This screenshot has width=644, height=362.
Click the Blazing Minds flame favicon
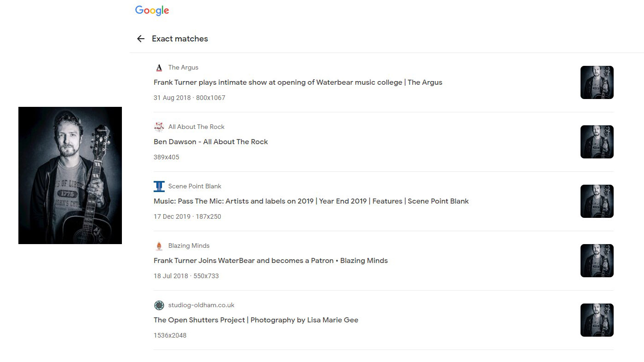coord(159,245)
